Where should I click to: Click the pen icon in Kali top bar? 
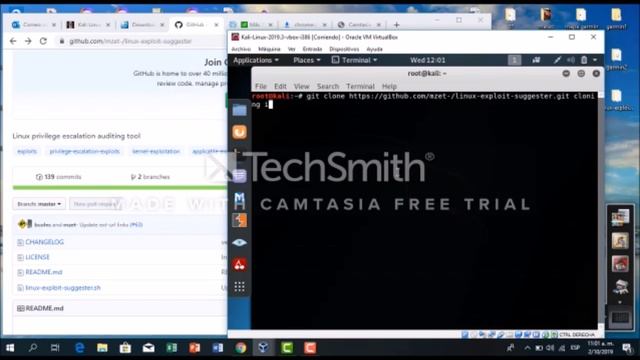click(557, 60)
